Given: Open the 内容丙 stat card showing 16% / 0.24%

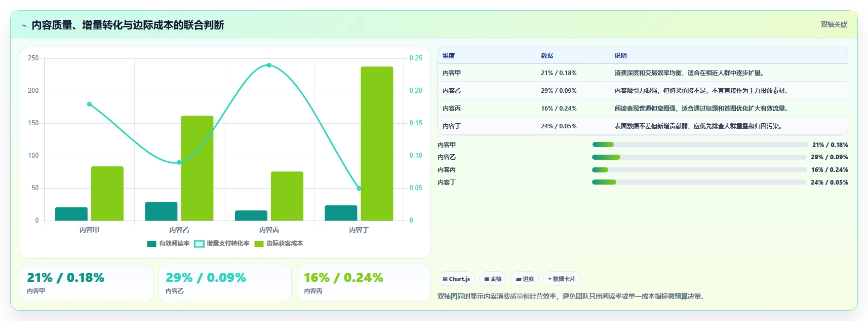Looking at the screenshot, I should coord(364,282).
